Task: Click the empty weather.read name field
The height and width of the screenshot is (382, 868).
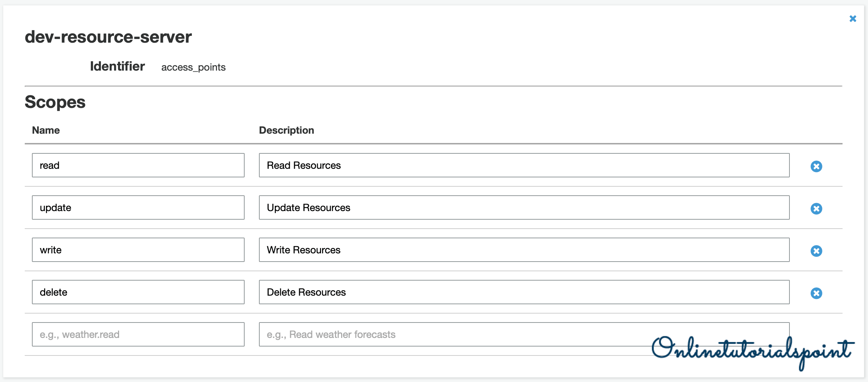Action: click(x=138, y=334)
